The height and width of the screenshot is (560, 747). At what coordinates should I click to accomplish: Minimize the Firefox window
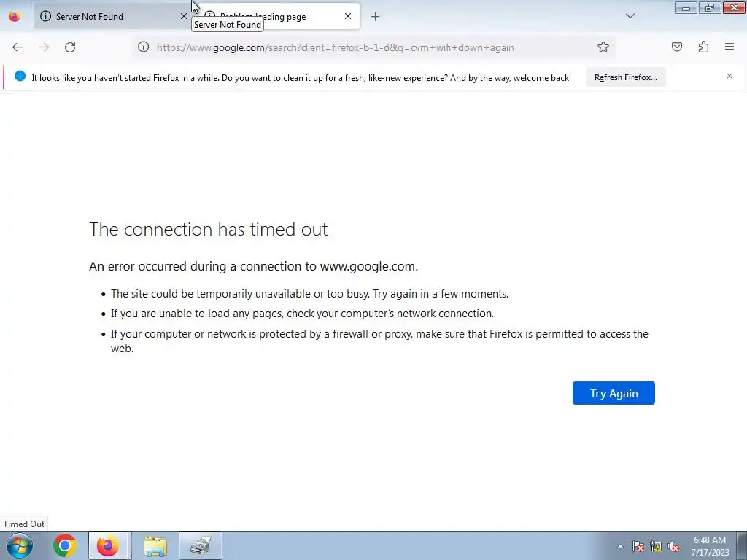tap(686, 8)
